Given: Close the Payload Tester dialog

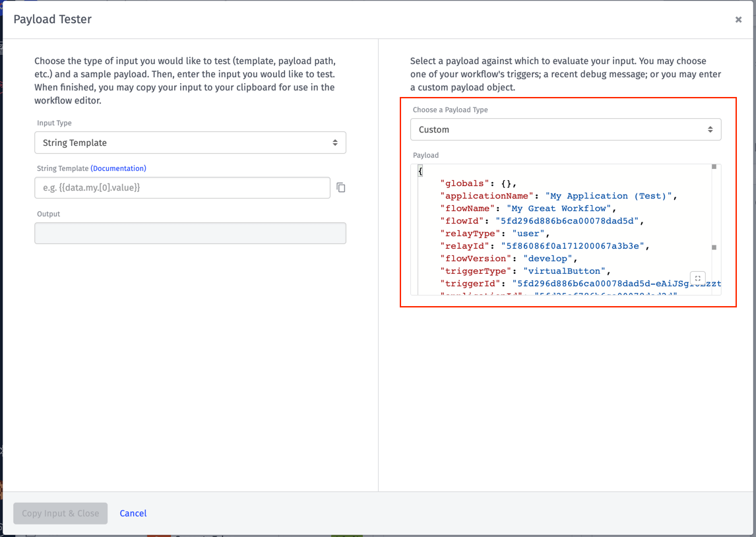Looking at the screenshot, I should 738,19.
